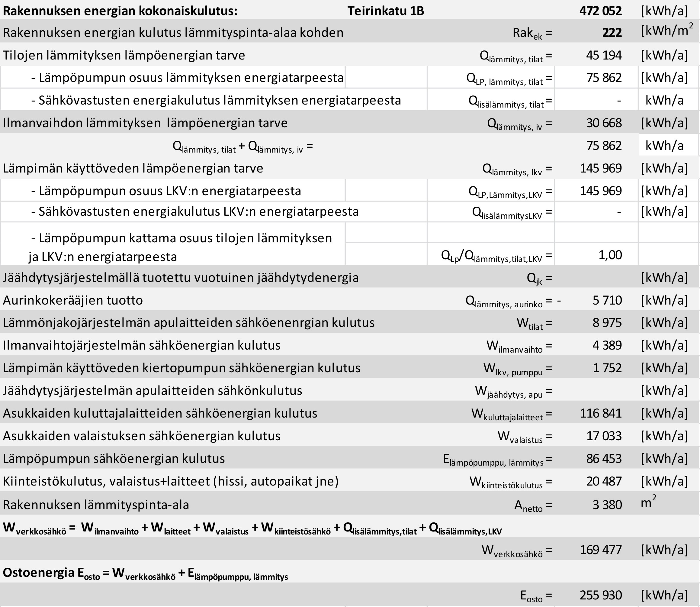Select the [kWh/a] unit beside 472 052
This screenshot has height=607, width=700.
[x=664, y=11]
